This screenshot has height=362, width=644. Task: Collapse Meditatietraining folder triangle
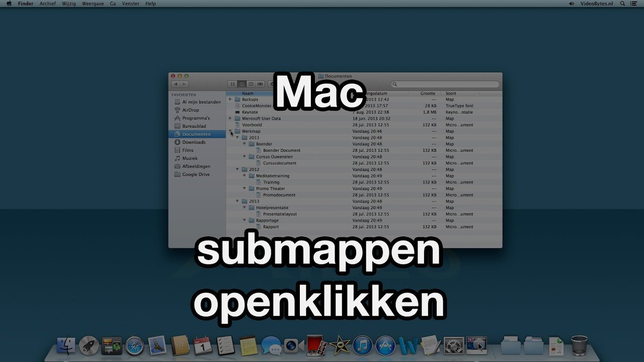(245, 176)
